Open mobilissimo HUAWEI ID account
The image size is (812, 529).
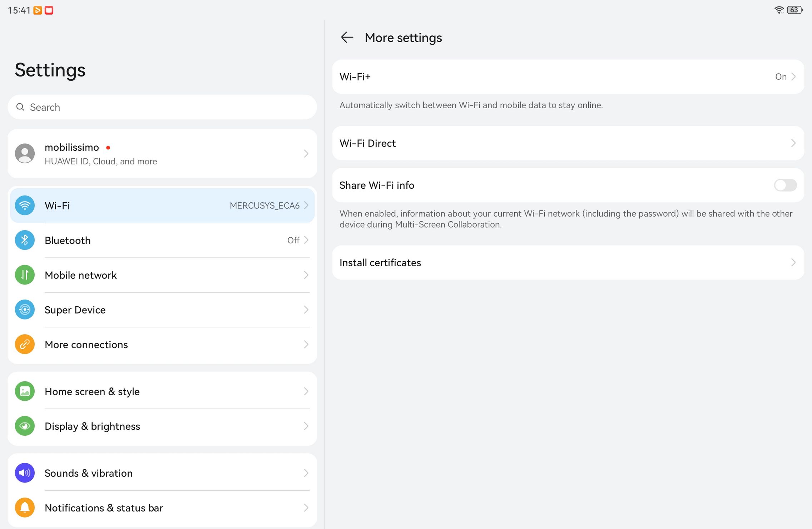coord(162,154)
